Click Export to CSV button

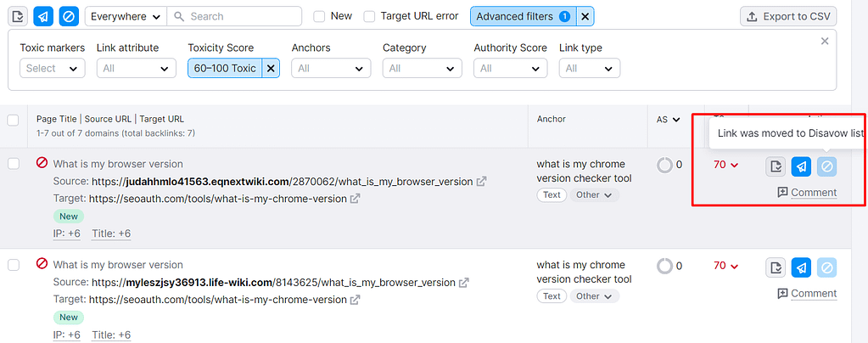[788, 17]
